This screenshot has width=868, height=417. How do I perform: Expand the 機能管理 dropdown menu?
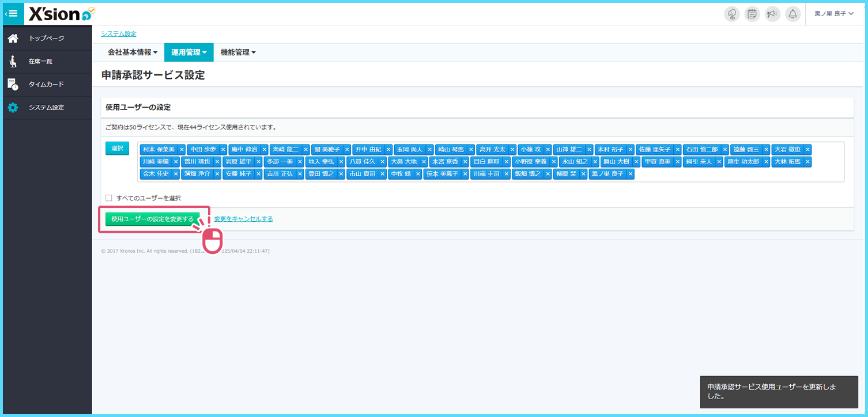pyautogui.click(x=238, y=52)
